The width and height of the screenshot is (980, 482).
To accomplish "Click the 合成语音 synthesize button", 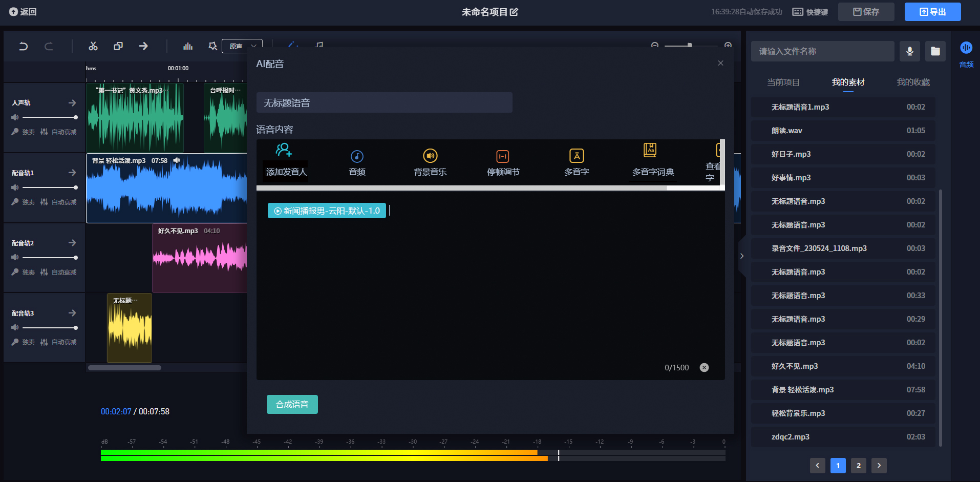I will pyautogui.click(x=292, y=404).
